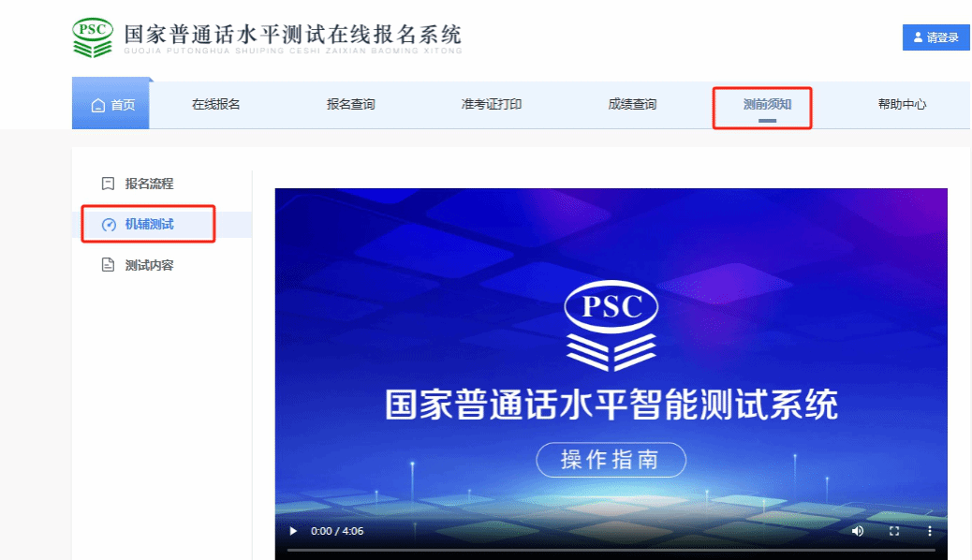Click the home icon on 首页 tab
The image size is (972, 560).
click(x=98, y=105)
